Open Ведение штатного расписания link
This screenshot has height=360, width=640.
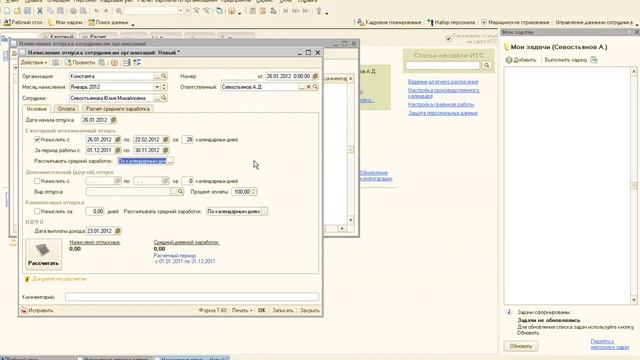pos(443,82)
